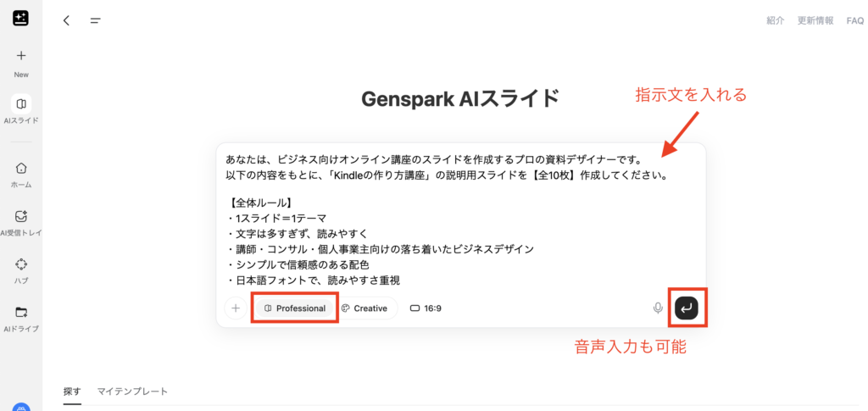Click the microphone voice input icon

658,308
